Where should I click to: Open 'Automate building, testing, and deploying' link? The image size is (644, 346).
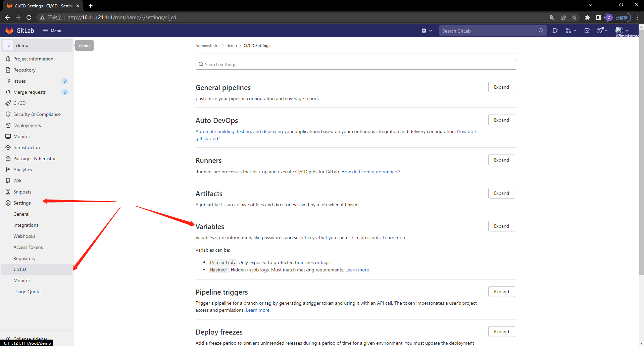point(239,131)
